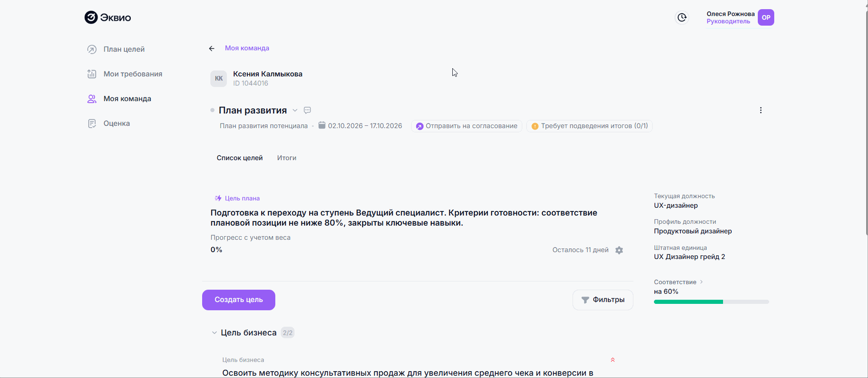This screenshot has width=868, height=378.
Task: Open comments icon beside План развития
Action: 307,110
